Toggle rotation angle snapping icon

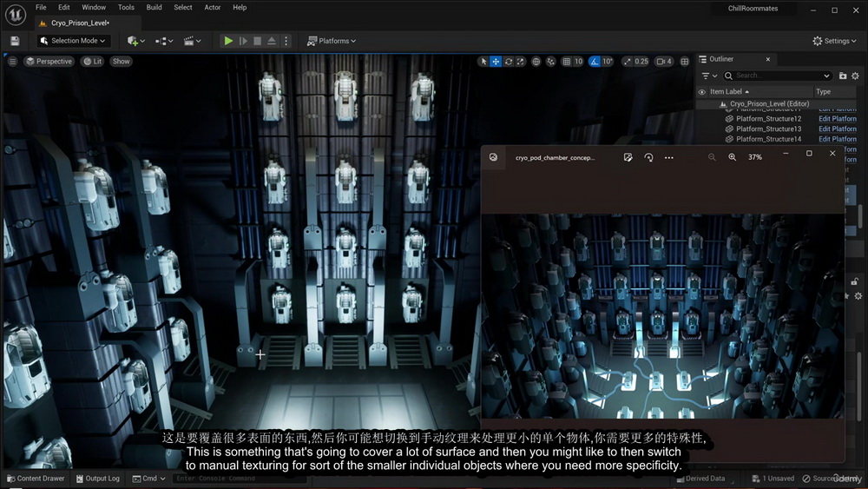[x=595, y=62]
